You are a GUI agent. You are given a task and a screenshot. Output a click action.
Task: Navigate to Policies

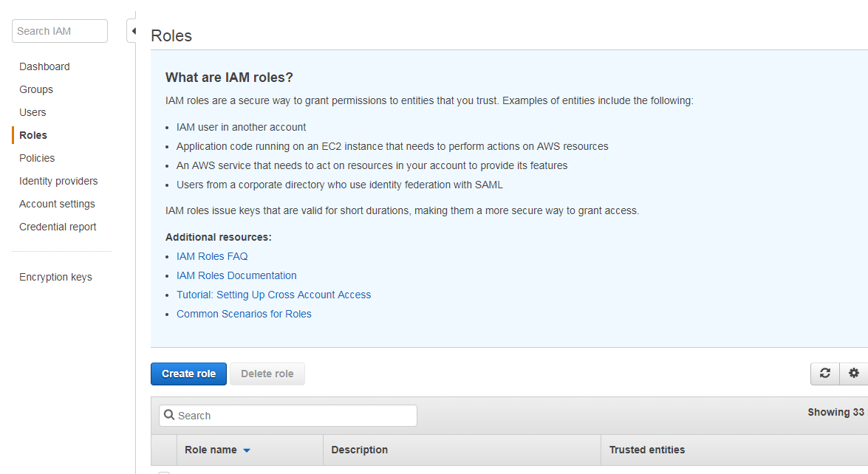(37, 158)
